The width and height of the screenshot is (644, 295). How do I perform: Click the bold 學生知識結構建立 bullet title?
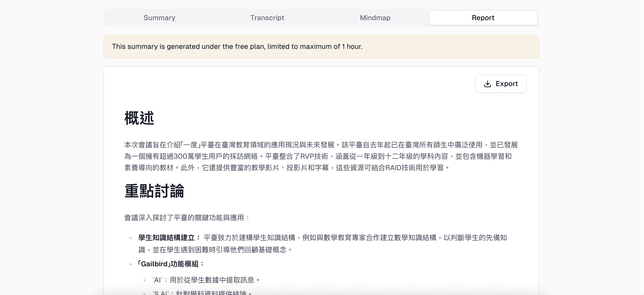pos(166,238)
